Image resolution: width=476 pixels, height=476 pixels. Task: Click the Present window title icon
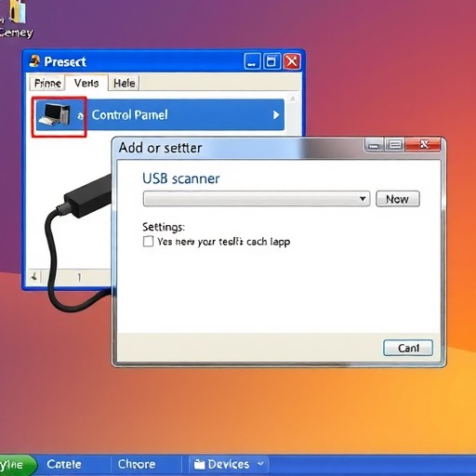click(x=34, y=61)
